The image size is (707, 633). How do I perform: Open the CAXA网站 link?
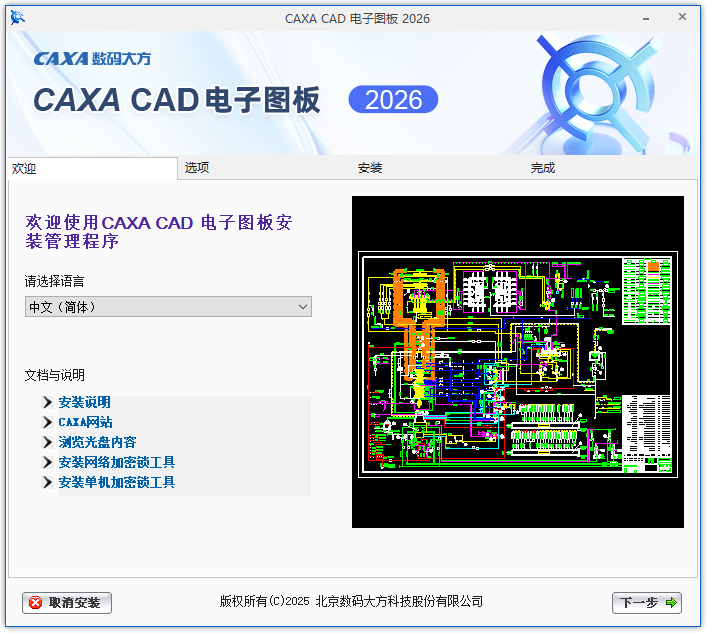pos(85,422)
